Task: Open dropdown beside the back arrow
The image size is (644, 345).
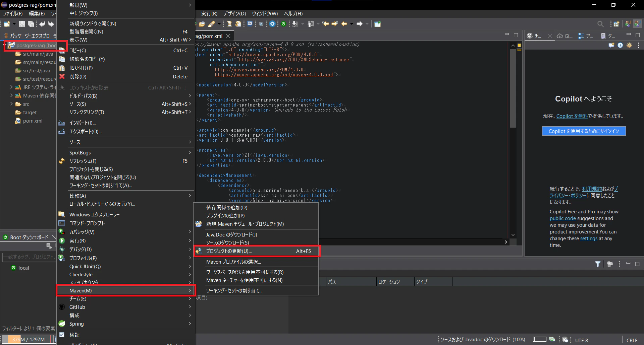Action: [352, 24]
